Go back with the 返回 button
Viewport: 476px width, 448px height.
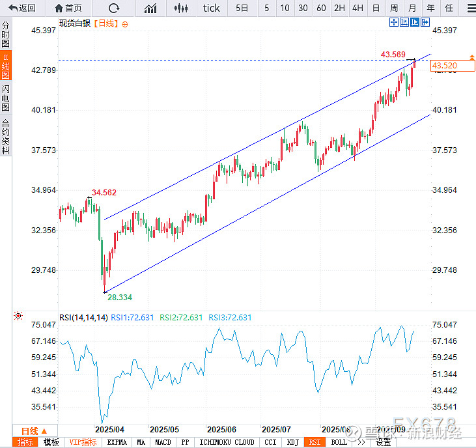pyautogui.click(x=22, y=8)
